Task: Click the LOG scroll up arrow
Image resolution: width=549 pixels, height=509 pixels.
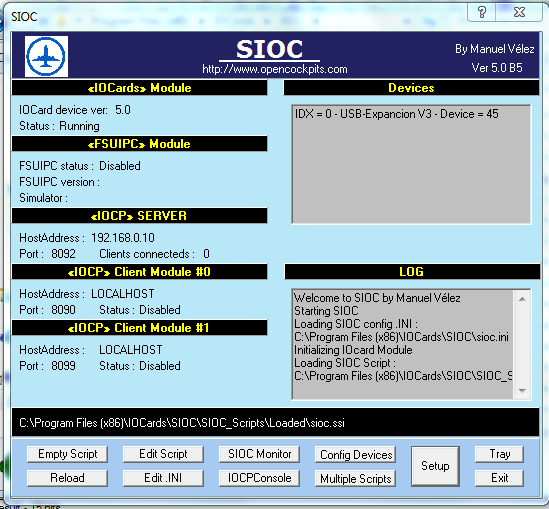Action: click(522, 299)
